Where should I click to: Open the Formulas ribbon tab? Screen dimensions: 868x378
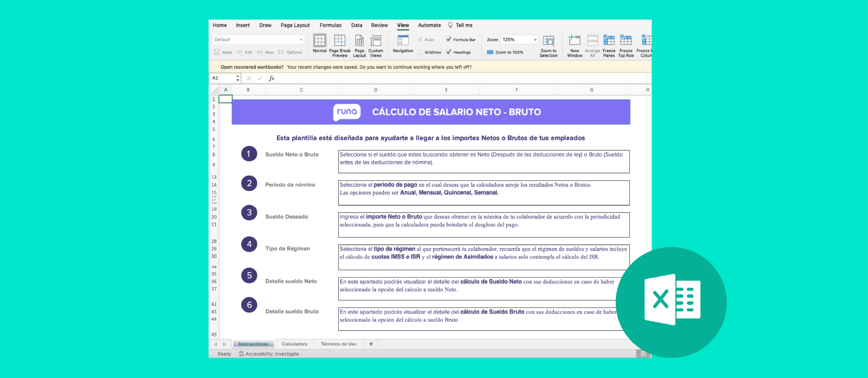pos(330,25)
